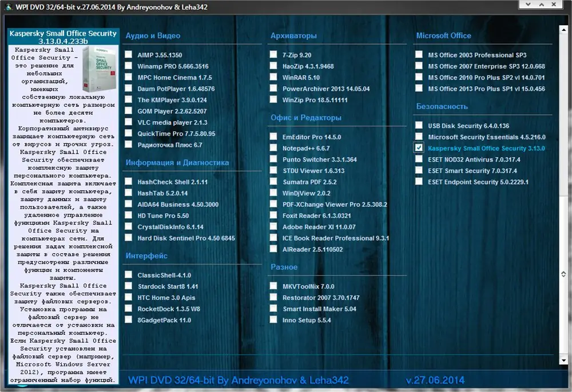Check ClassicShell-4.1.0 checkbox

tap(128, 275)
